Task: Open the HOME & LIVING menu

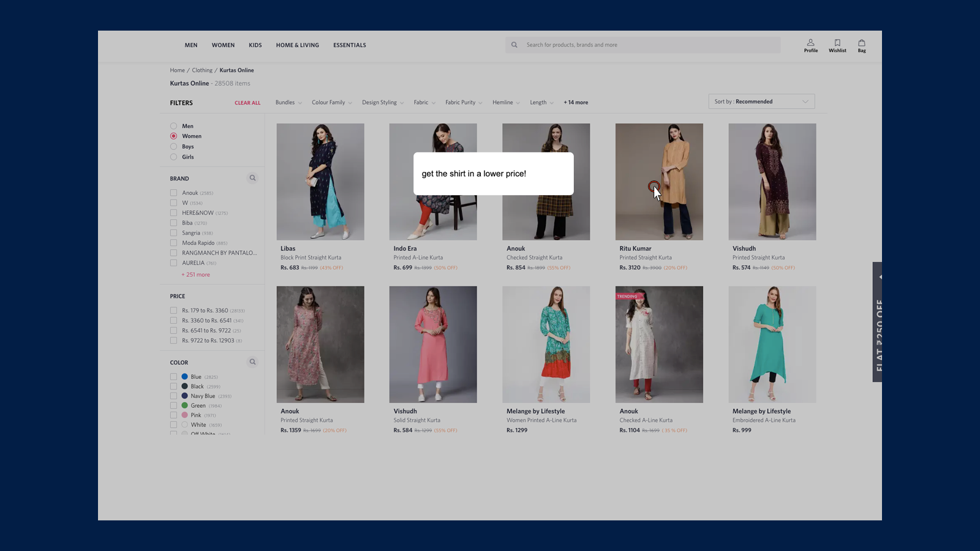Action: (297, 45)
